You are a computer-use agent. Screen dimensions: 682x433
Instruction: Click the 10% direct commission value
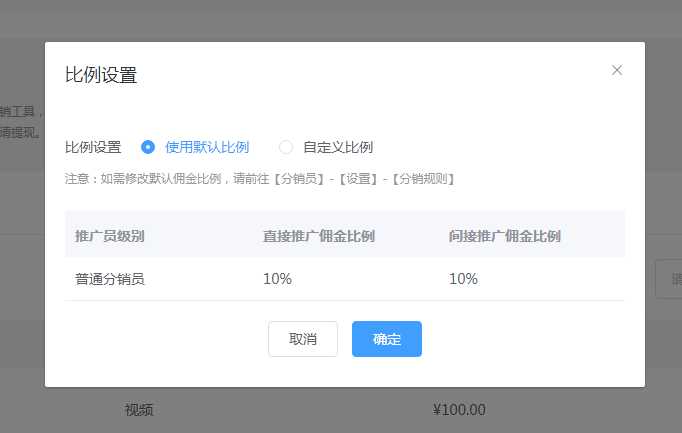pos(277,279)
